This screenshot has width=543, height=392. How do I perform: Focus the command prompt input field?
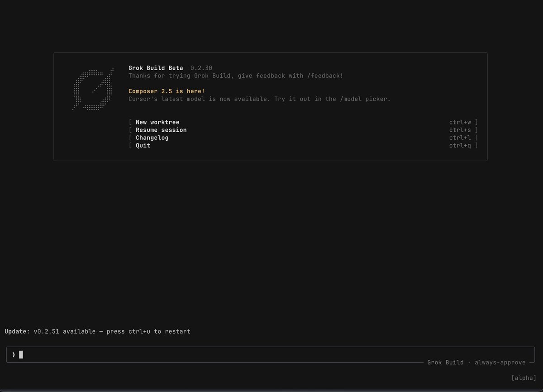[271, 354]
